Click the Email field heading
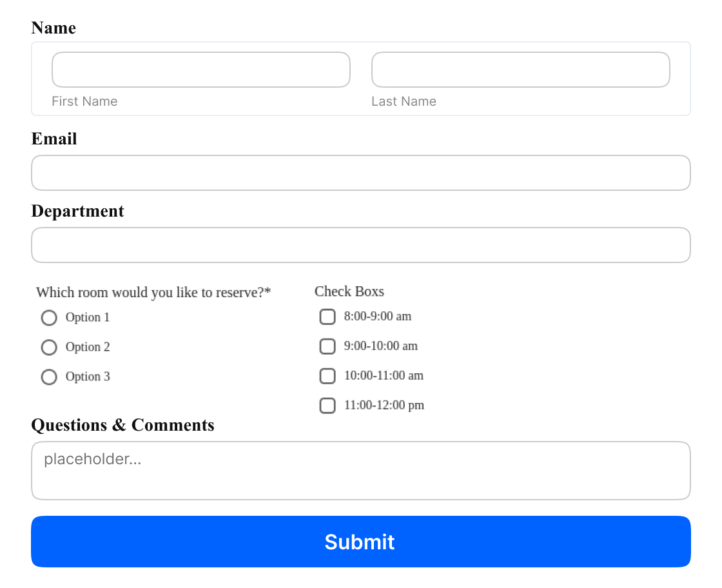Viewport: 722px width, 588px height. (54, 139)
